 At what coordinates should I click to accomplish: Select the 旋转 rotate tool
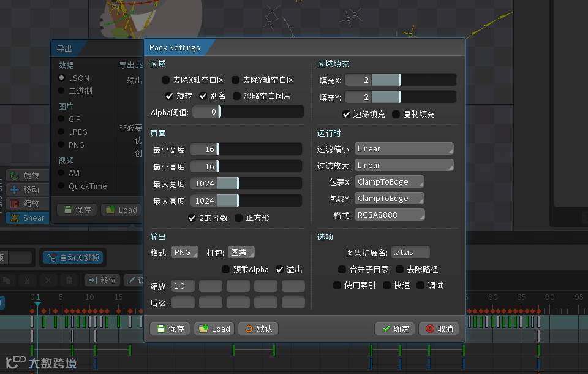(x=28, y=175)
